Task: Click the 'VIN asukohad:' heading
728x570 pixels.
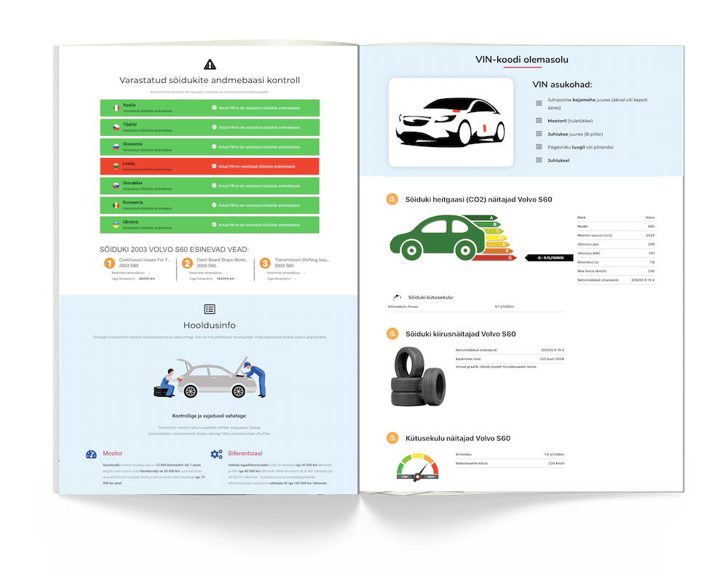Action: (x=562, y=84)
